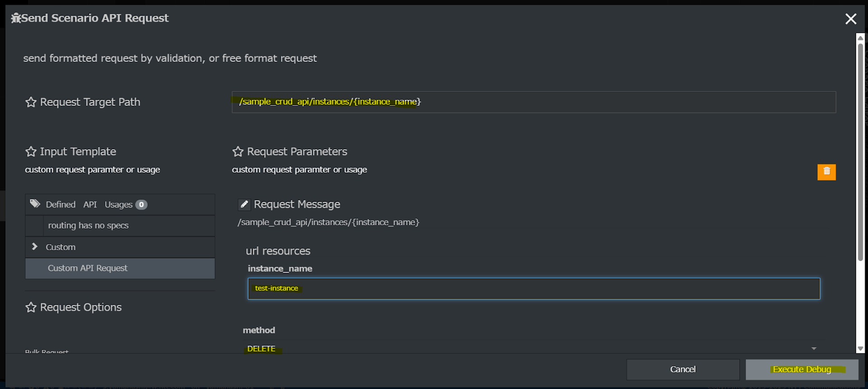Viewport: 868px width, 389px height.
Task: Click the pencil edit icon for Request Message
Action: [244, 204]
